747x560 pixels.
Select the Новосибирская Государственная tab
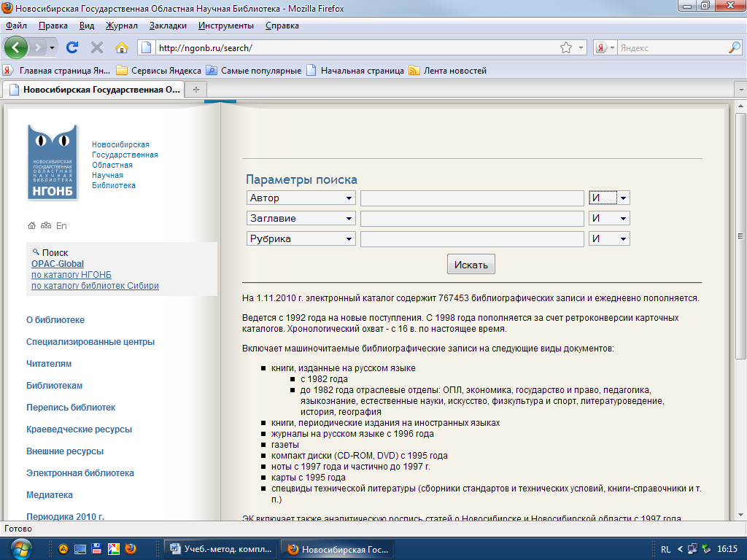[93, 90]
